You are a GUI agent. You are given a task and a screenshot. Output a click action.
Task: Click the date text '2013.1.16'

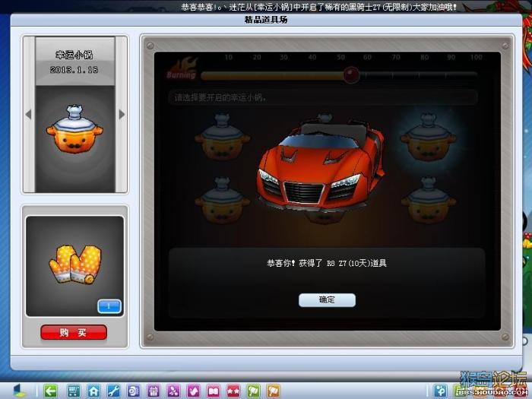pos(74,70)
